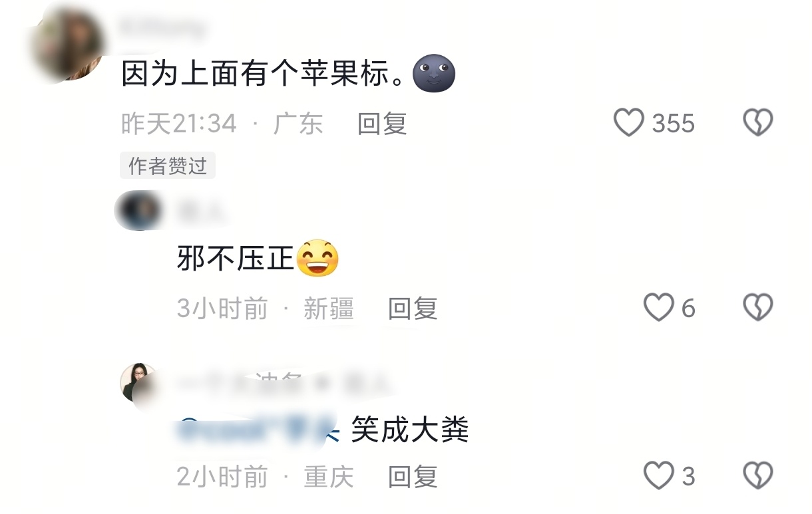Dislike the 笑成大粪 reply
812x514 pixels.
(757, 476)
